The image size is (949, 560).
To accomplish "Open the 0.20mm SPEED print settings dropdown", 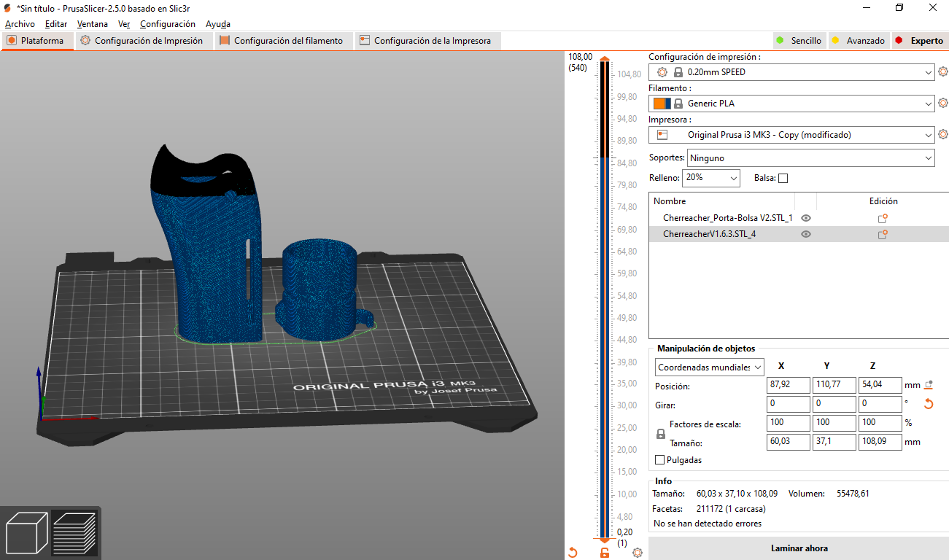I will [791, 72].
